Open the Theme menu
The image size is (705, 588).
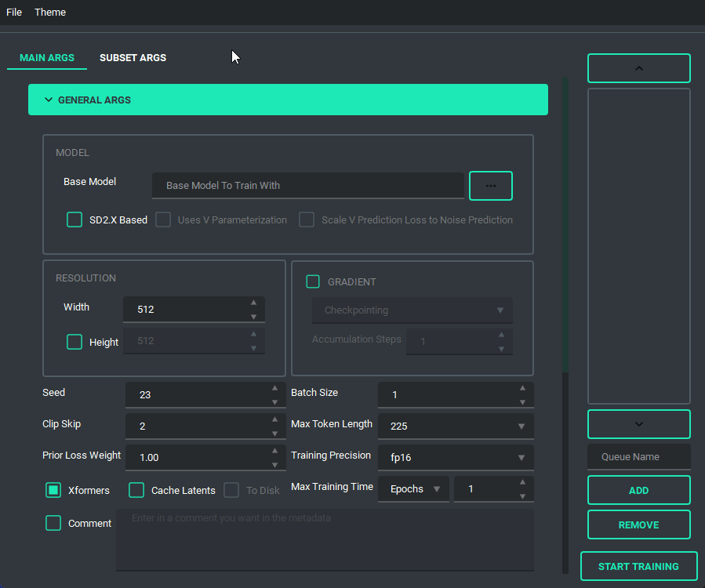50,12
